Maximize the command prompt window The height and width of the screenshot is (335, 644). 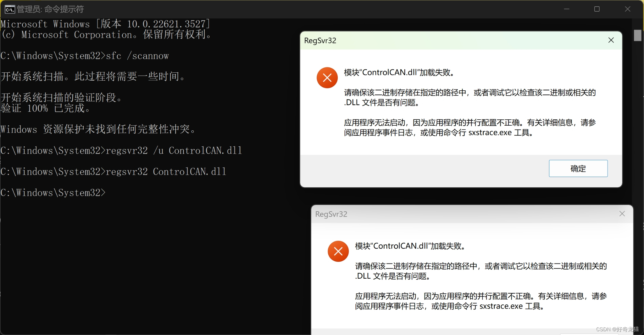[597, 9]
